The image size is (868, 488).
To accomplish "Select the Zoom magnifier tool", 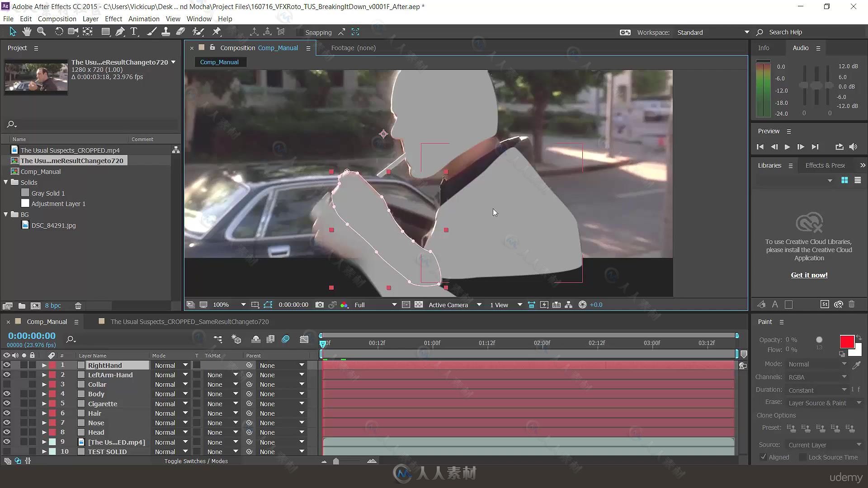I will [41, 32].
